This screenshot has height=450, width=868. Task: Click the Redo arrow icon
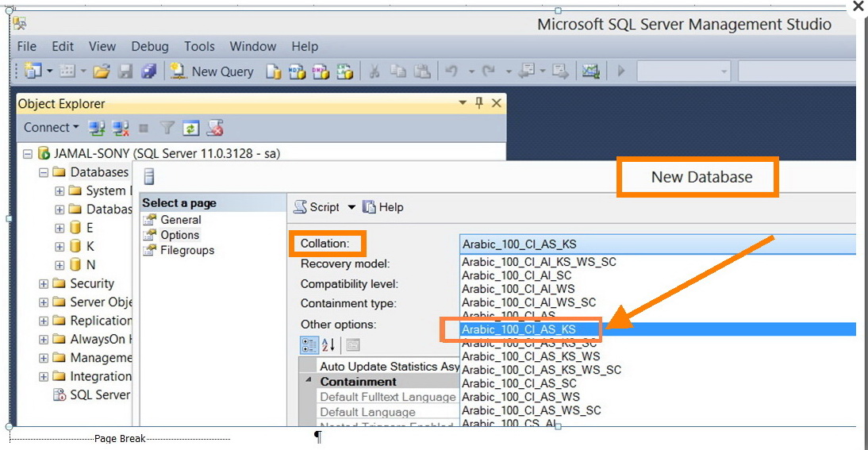pos(489,71)
